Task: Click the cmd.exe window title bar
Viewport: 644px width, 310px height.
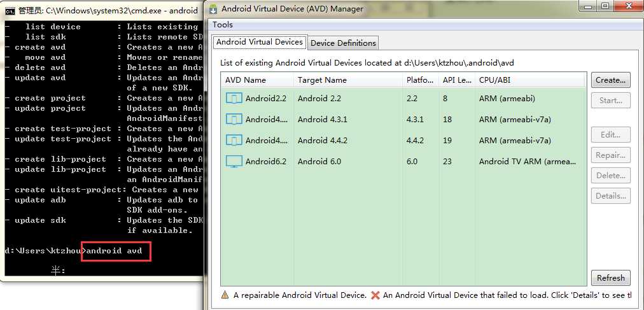Action: [x=102, y=11]
